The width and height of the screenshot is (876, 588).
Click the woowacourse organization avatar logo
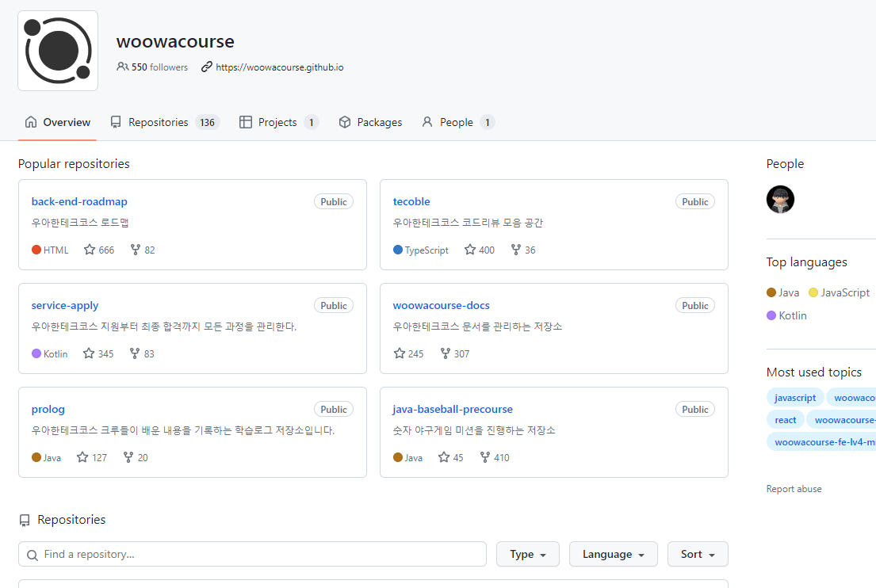pyautogui.click(x=58, y=51)
